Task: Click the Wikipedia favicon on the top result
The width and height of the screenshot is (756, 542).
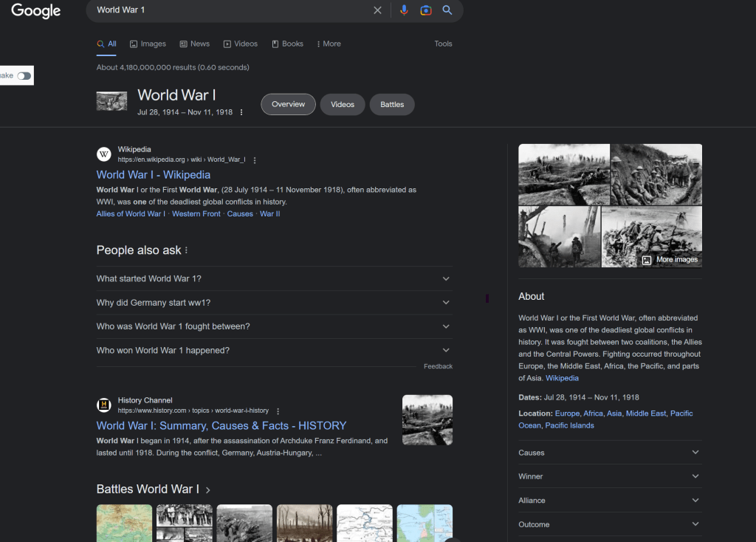Action: [103, 154]
